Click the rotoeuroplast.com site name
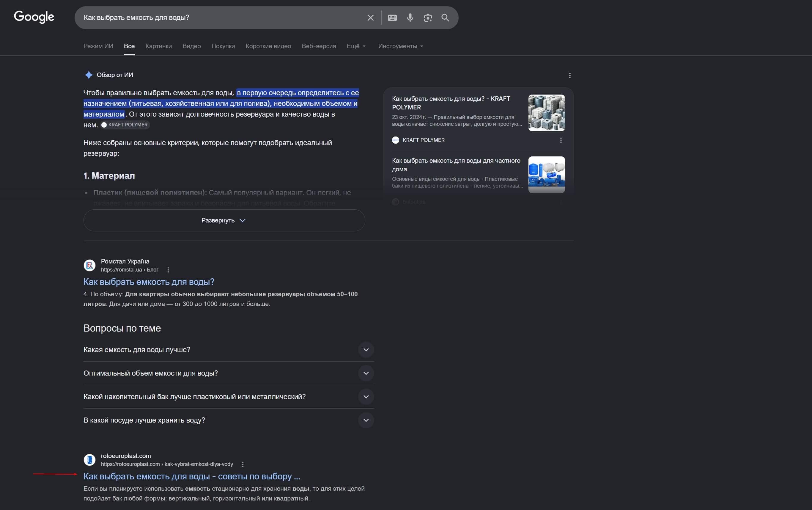Screen dimensions: 812x510 [x=126, y=456]
